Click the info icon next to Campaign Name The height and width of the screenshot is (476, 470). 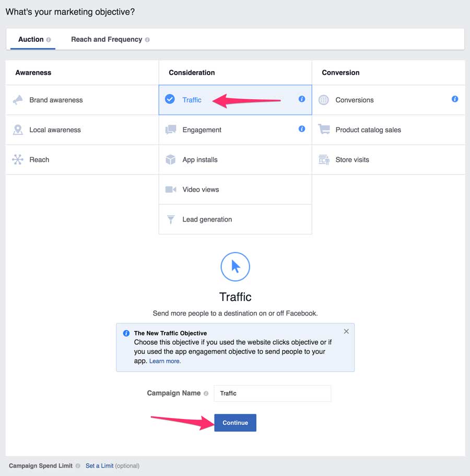click(206, 393)
